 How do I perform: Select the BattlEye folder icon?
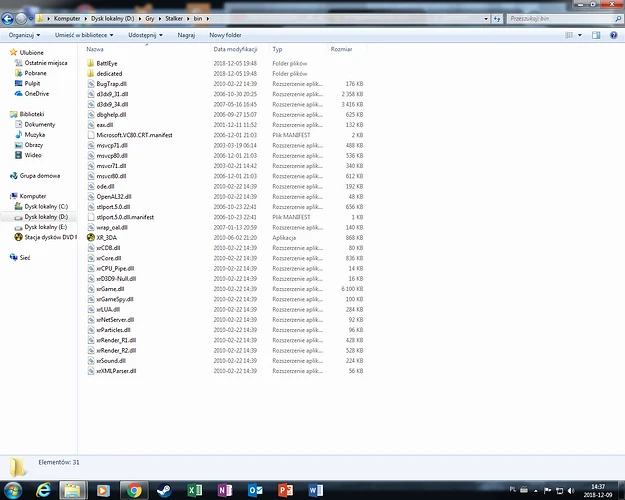coord(90,63)
